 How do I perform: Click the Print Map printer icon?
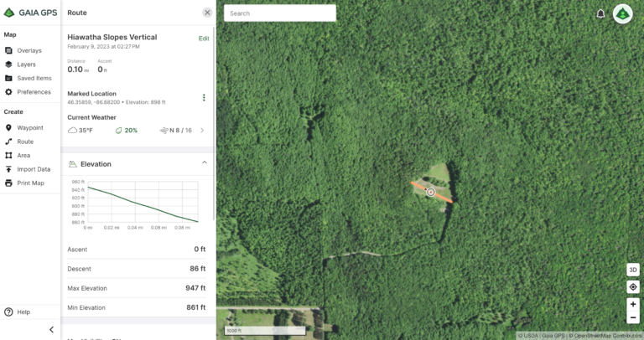coord(8,183)
